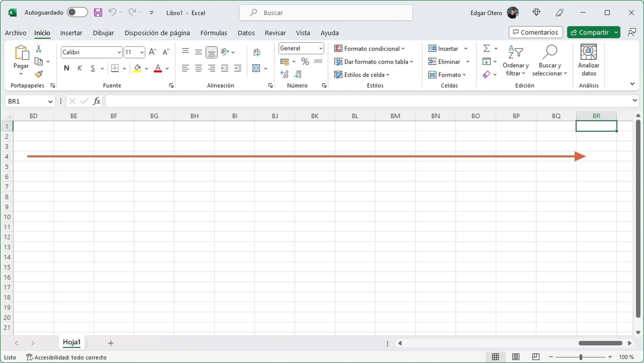Click the Clear eraser icon in Edición
644x363 pixels.
(487, 74)
